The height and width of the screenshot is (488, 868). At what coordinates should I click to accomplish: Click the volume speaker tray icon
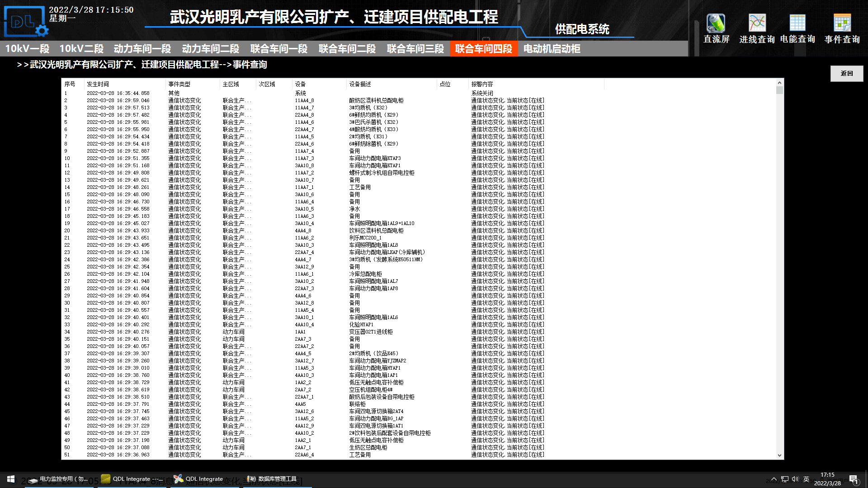coord(795,479)
